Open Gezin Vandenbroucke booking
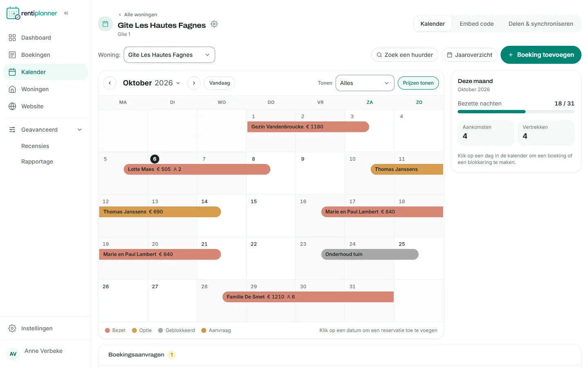The height and width of the screenshot is (368, 588). [x=308, y=127]
